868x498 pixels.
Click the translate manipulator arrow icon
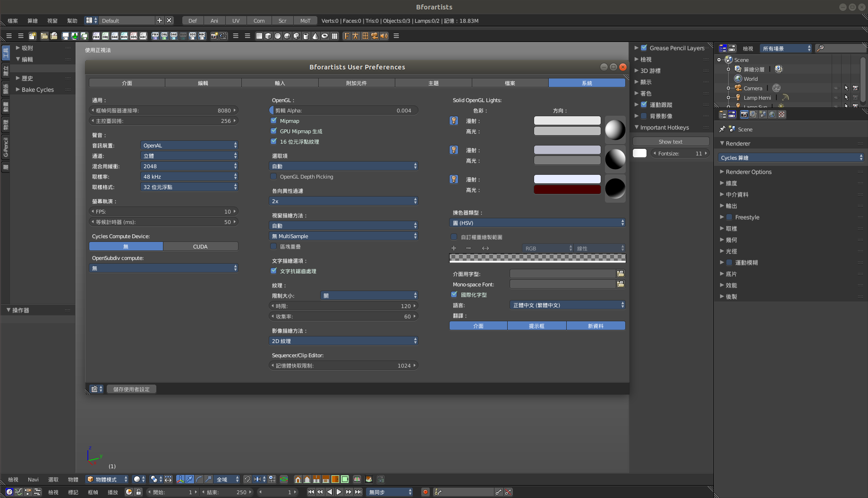click(189, 479)
